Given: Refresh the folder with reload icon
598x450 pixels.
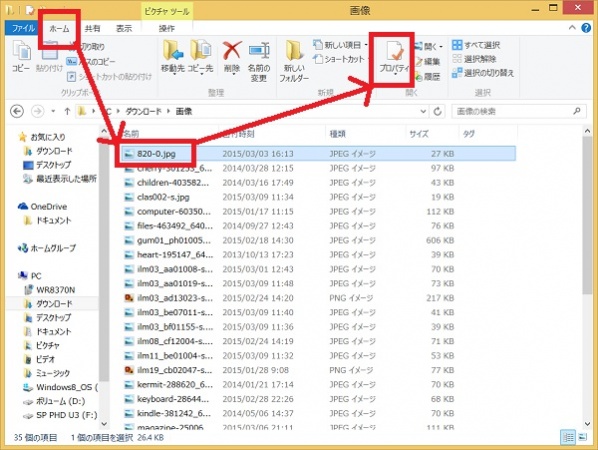Looking at the screenshot, I should click(437, 111).
